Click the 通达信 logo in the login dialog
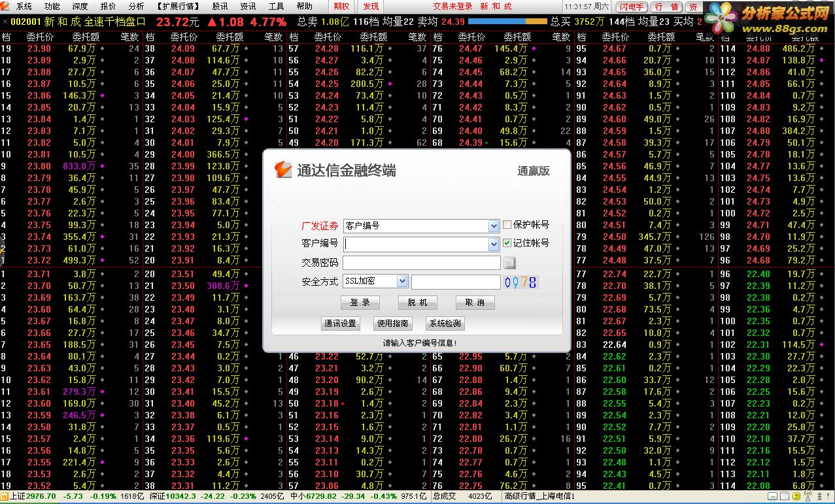The image size is (835, 504). 283,170
